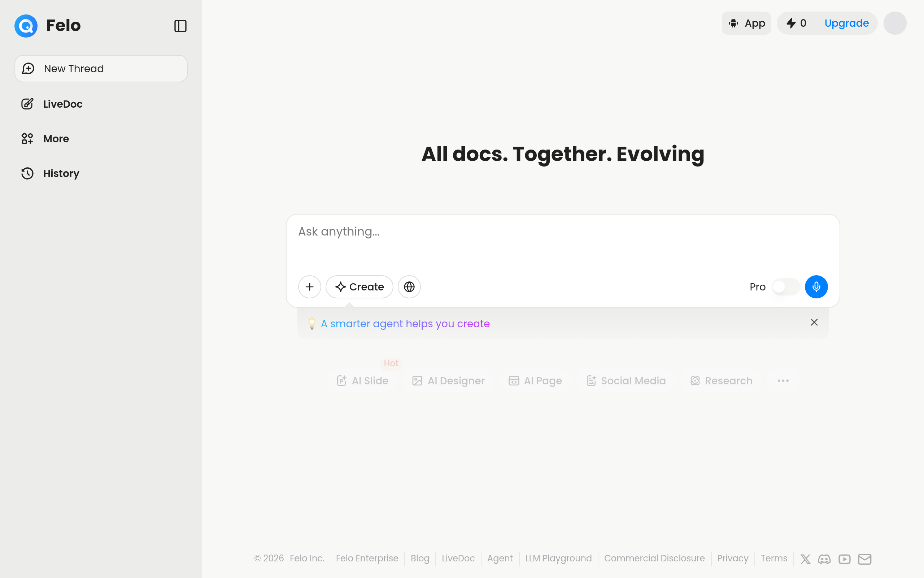Viewport: 924px width, 578px height.
Task: Open the user avatar menu
Action: [895, 23]
